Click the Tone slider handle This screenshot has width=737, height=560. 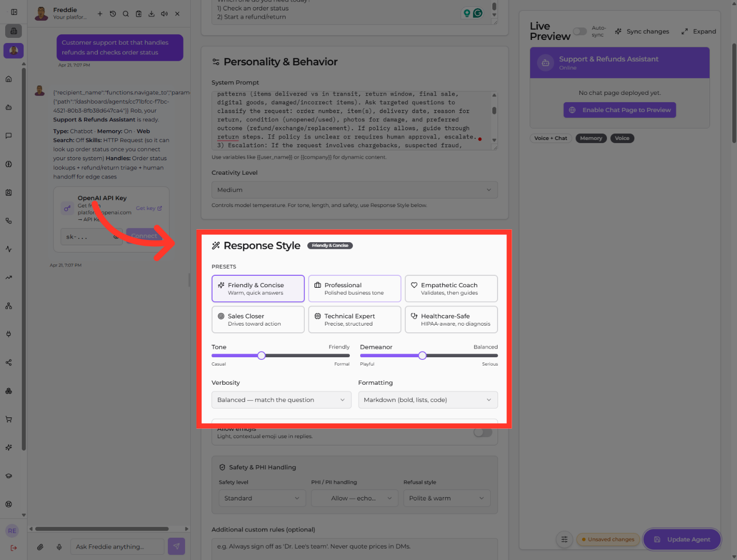point(262,356)
